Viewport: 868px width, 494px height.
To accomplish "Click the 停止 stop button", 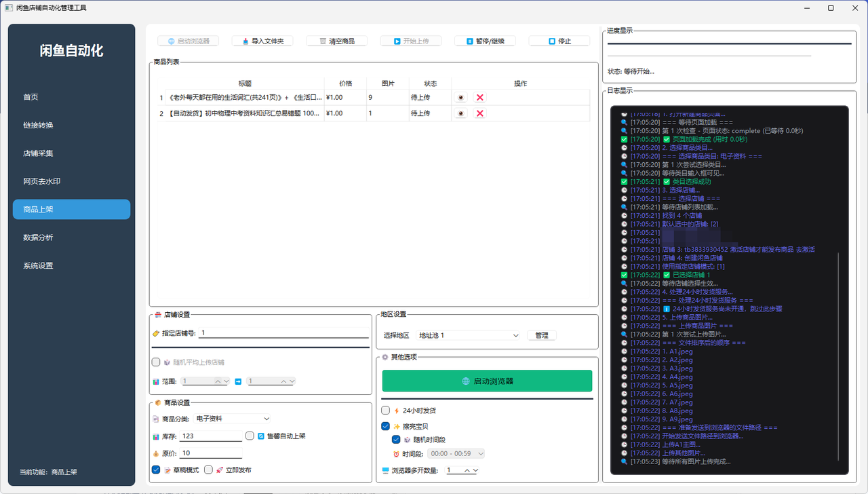I will 559,41.
